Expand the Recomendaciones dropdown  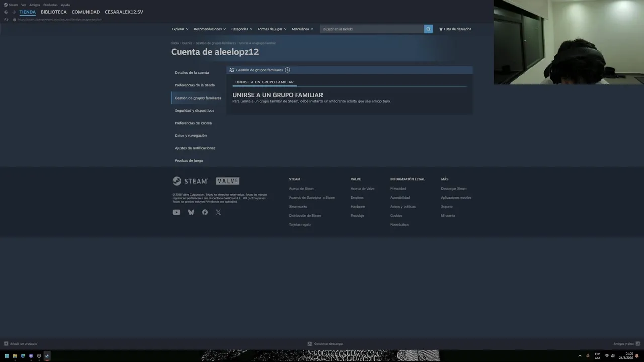[x=210, y=29]
